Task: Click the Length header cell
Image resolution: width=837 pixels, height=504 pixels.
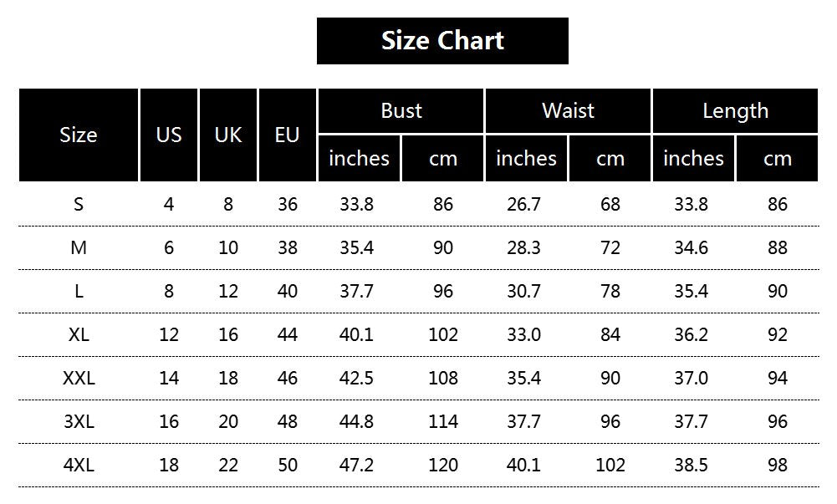Action: click(x=735, y=111)
